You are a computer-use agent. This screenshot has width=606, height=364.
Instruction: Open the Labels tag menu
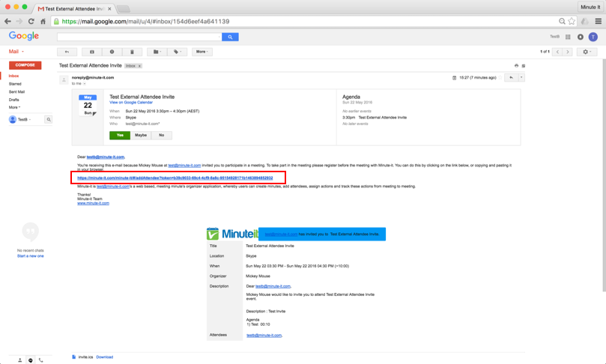pyautogui.click(x=178, y=52)
